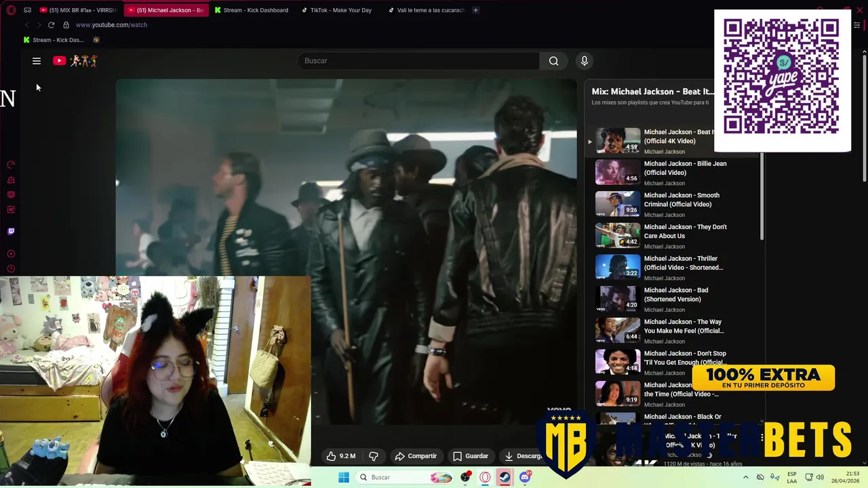The image size is (868, 488).
Task: Switch to Stream - Kick Dashboard tab
Action: point(252,10)
